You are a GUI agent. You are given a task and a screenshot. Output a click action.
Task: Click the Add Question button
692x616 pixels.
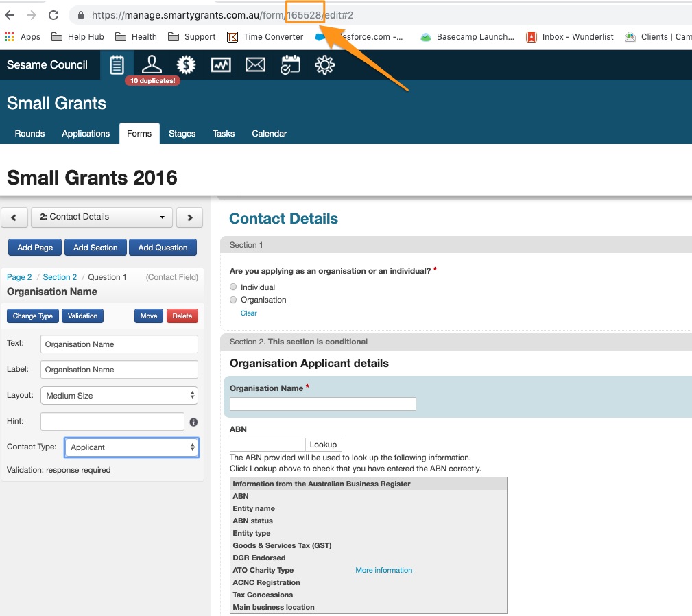pos(163,248)
